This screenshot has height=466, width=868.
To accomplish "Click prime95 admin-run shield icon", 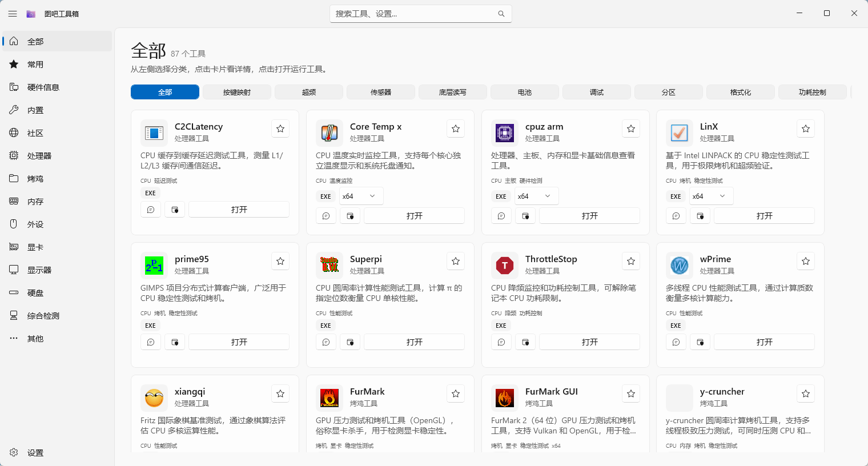I will 175,342.
